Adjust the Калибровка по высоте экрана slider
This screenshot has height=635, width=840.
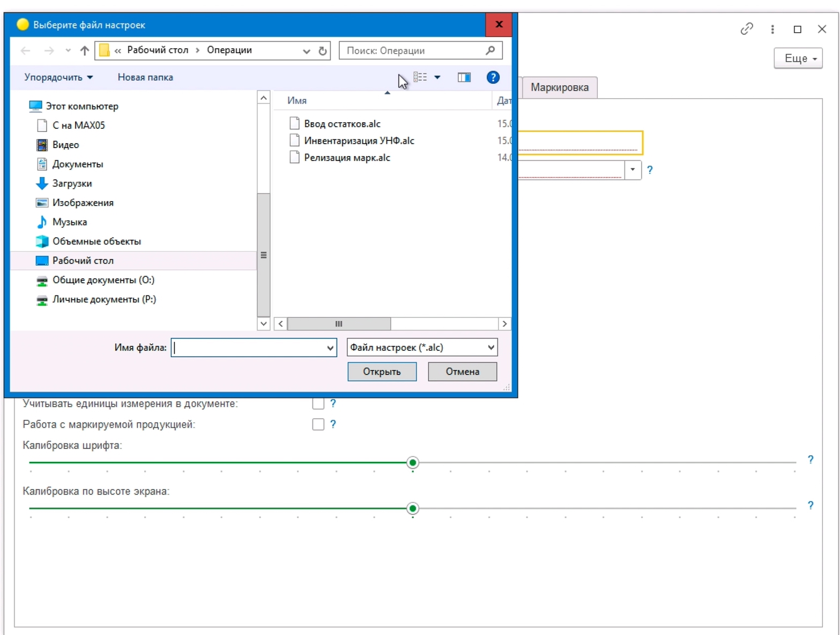point(412,508)
